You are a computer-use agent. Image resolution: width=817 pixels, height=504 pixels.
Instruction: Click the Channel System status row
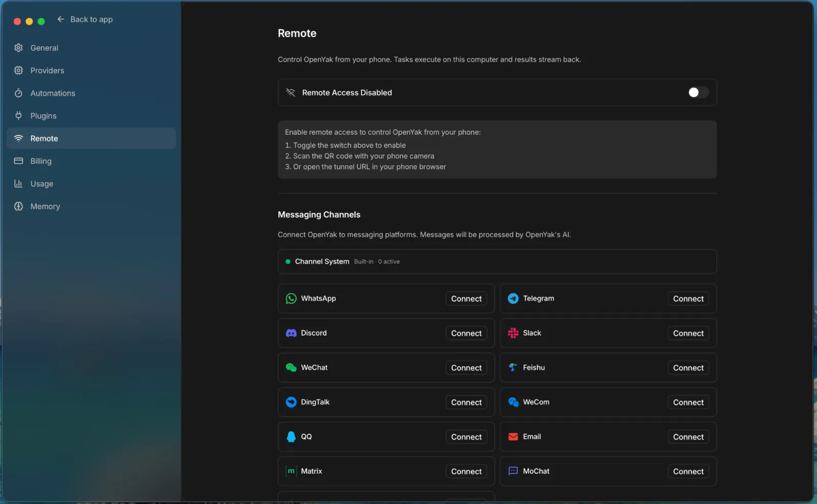point(497,262)
